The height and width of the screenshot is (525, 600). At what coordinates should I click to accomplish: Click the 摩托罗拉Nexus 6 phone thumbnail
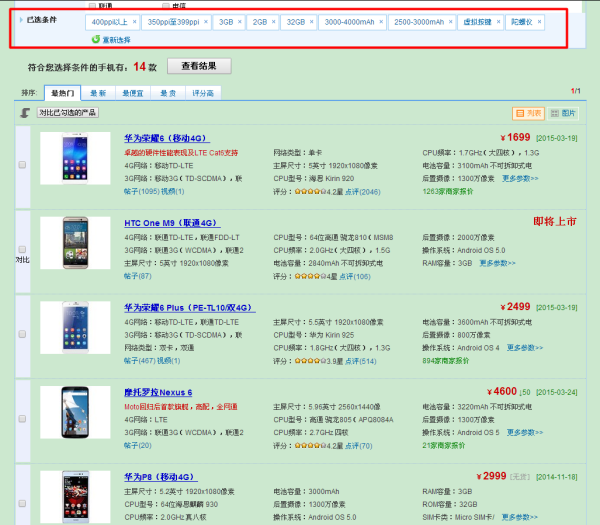[75, 412]
